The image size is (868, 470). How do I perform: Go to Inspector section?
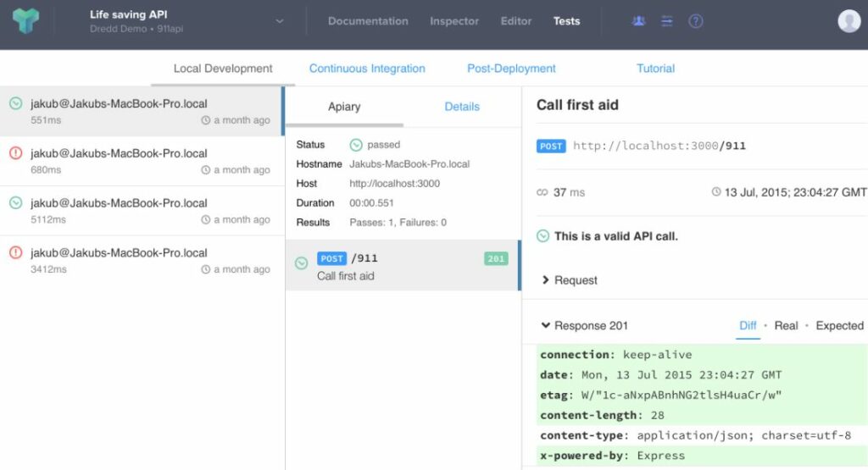454,21
